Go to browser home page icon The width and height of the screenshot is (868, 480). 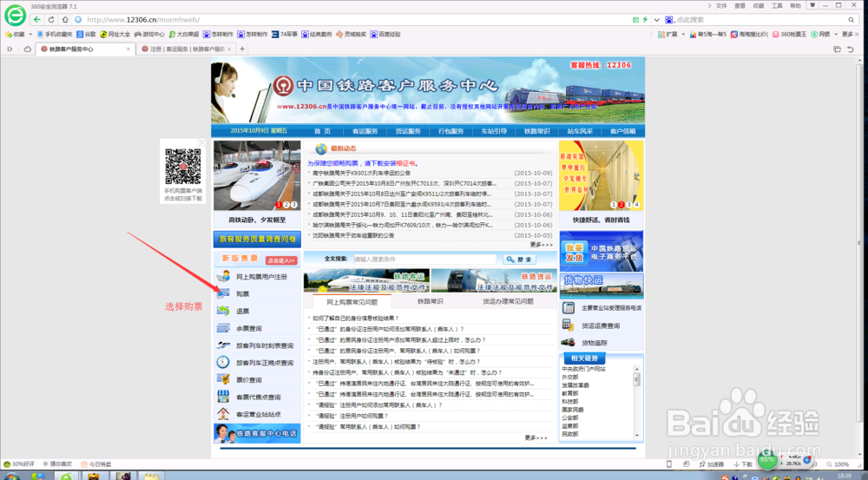(x=65, y=19)
